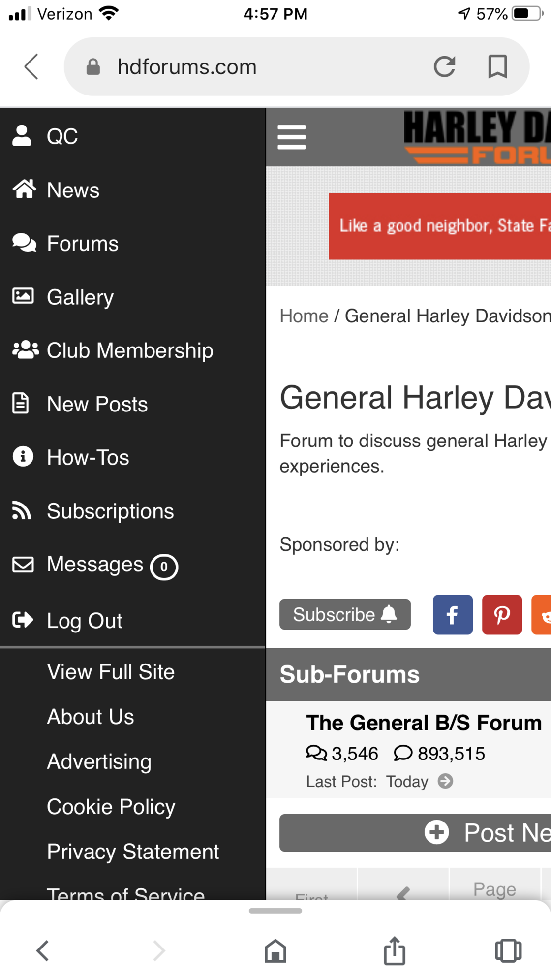The width and height of the screenshot is (551, 980).
Task: Open Gallery from side menu
Action: point(80,297)
